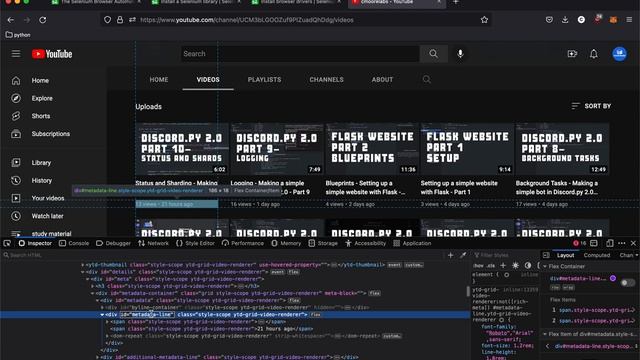640x360 pixels.
Task: Open Explore in the sidebar
Action: coord(42,98)
